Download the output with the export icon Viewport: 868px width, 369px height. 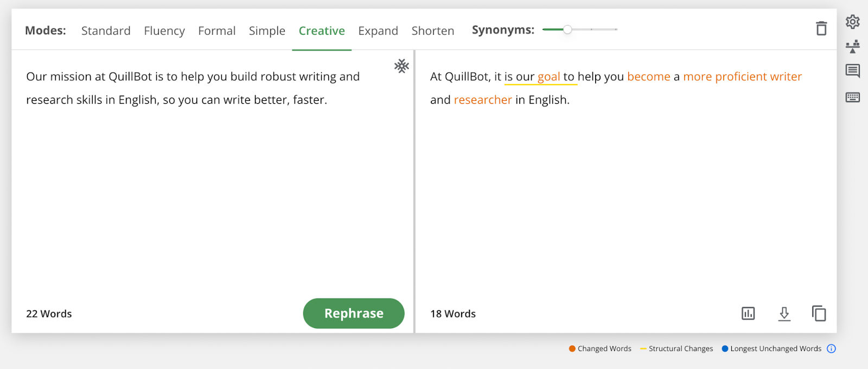point(784,314)
